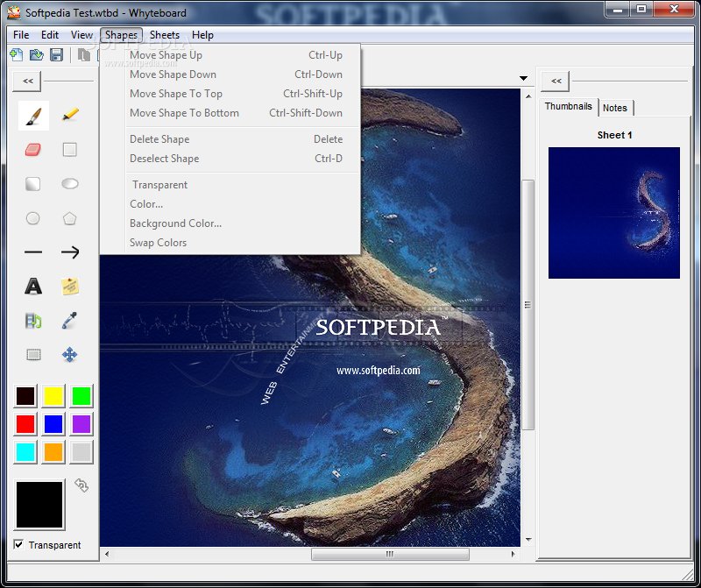This screenshot has width=701, height=588.
Task: Select the rectangle selection tool
Action: 33,355
